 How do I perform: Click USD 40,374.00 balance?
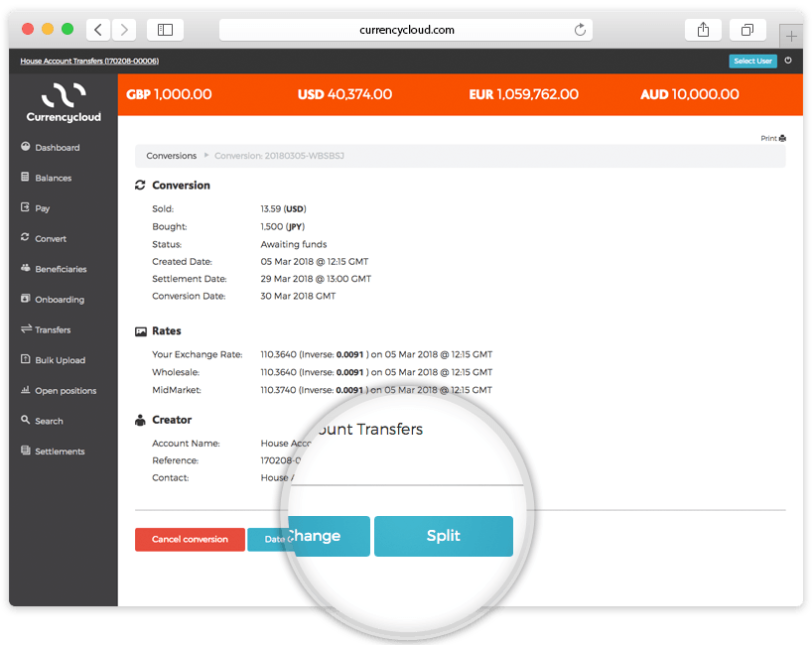344,94
